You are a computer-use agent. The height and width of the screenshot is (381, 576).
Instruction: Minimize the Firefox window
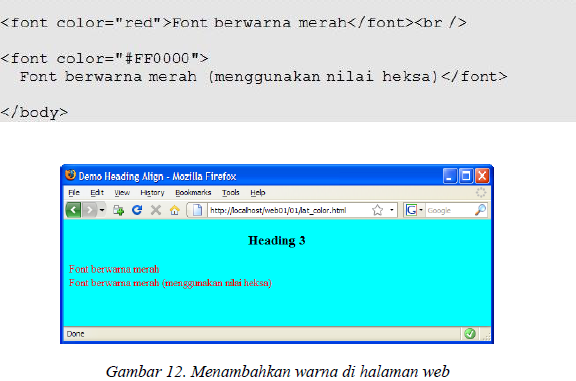(450, 176)
